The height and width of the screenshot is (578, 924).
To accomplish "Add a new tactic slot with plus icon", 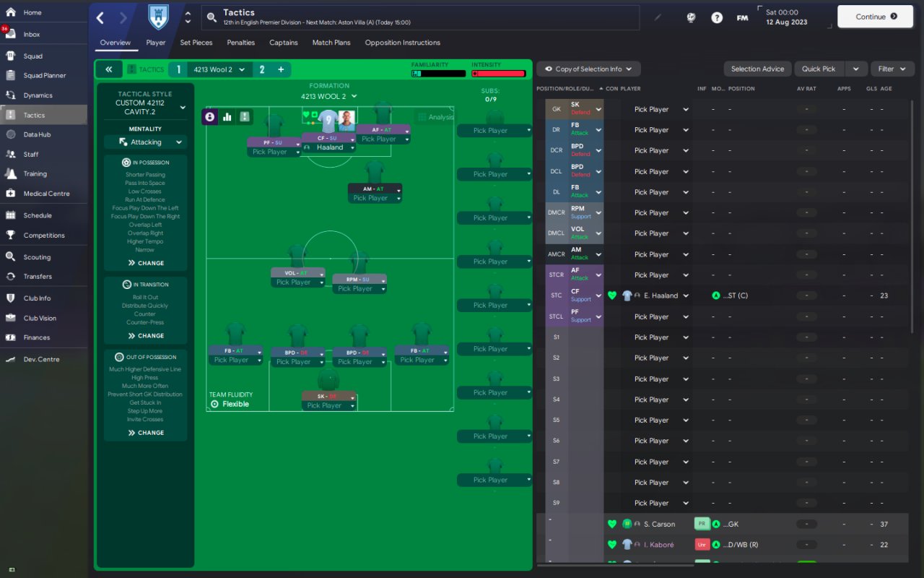I will pyautogui.click(x=281, y=69).
